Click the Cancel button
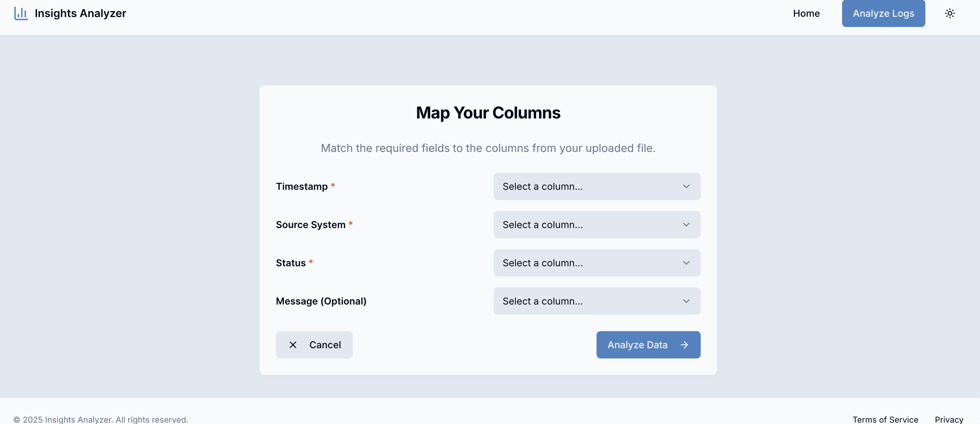980x424 pixels. tap(314, 344)
